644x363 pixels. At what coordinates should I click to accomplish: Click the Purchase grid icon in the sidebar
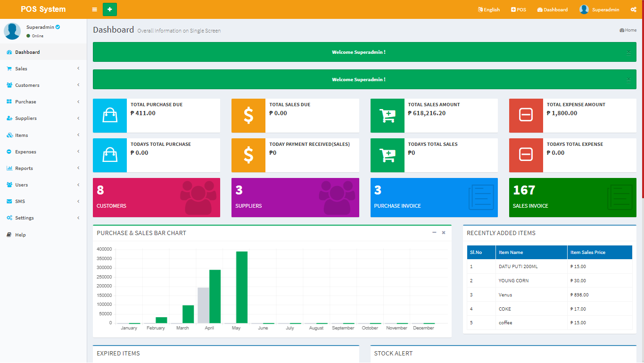9,102
